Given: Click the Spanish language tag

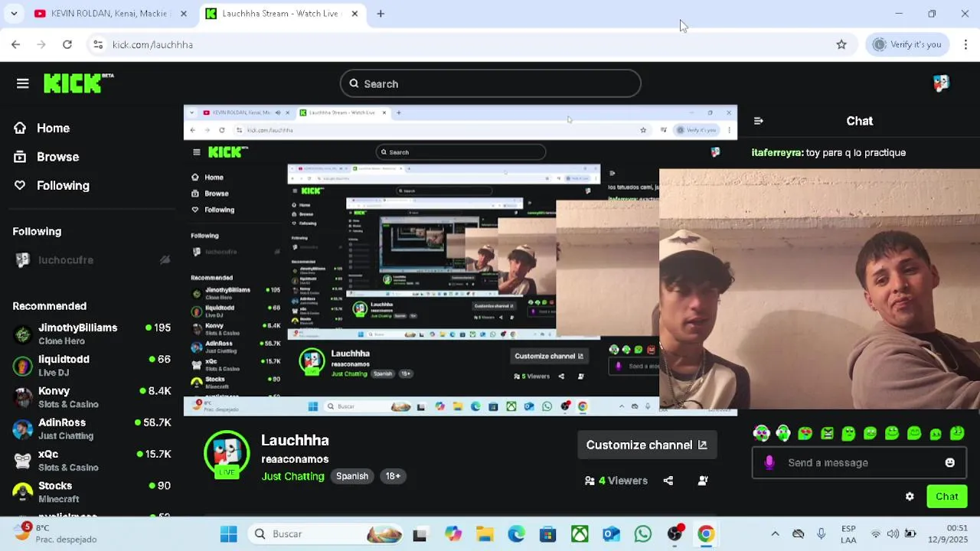Looking at the screenshot, I should pos(352,476).
